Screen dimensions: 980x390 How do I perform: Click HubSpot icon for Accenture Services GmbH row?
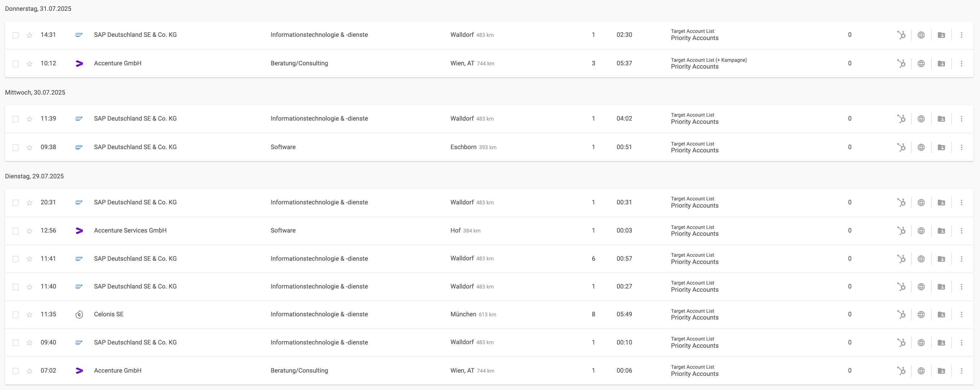(901, 231)
